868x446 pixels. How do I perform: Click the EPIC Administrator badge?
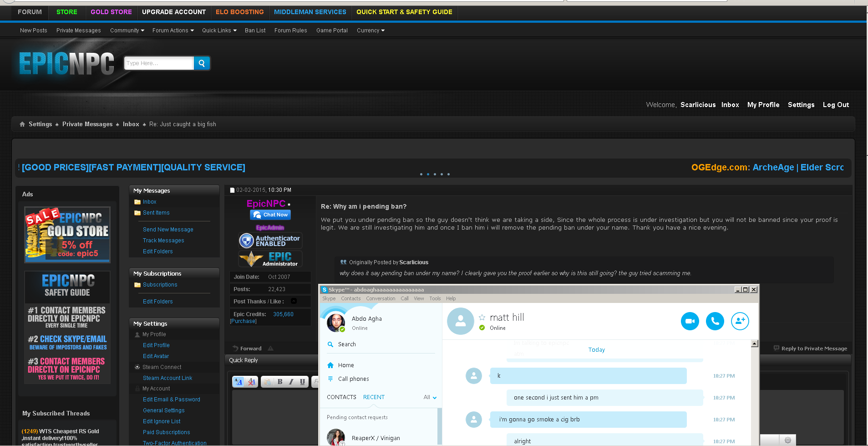pyautogui.click(x=270, y=259)
